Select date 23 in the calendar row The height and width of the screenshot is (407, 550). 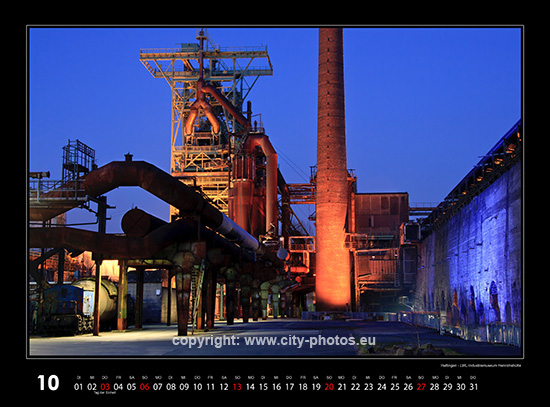click(368, 387)
